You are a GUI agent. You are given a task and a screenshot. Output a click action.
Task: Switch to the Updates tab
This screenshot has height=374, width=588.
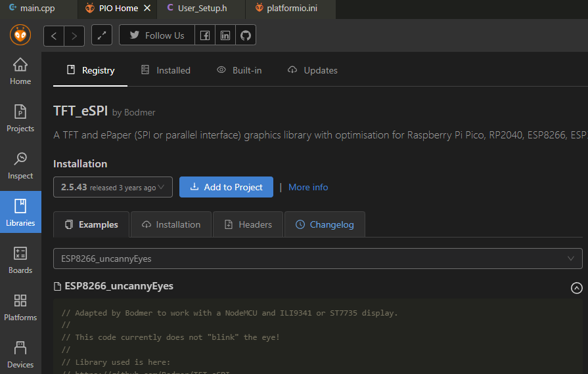point(312,70)
